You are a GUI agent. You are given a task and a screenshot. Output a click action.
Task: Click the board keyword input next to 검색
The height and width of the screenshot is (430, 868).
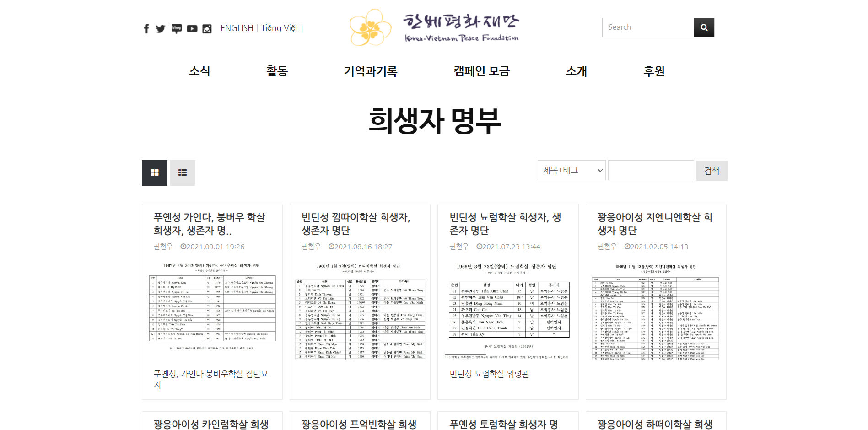pyautogui.click(x=651, y=170)
